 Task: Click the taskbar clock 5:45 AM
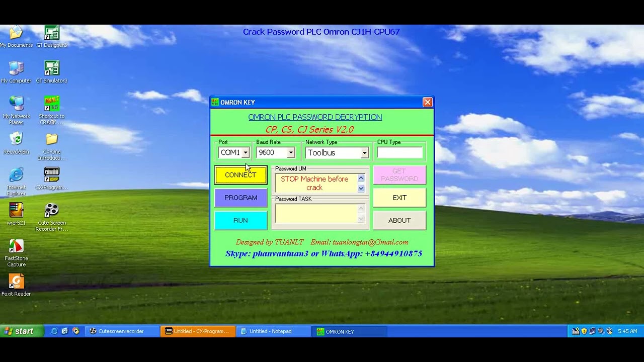(x=627, y=331)
